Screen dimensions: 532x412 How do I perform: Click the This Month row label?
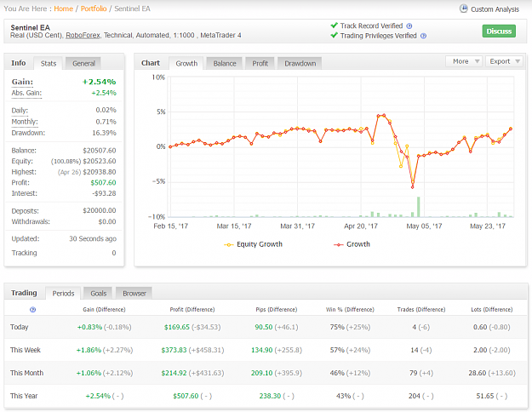26,373
